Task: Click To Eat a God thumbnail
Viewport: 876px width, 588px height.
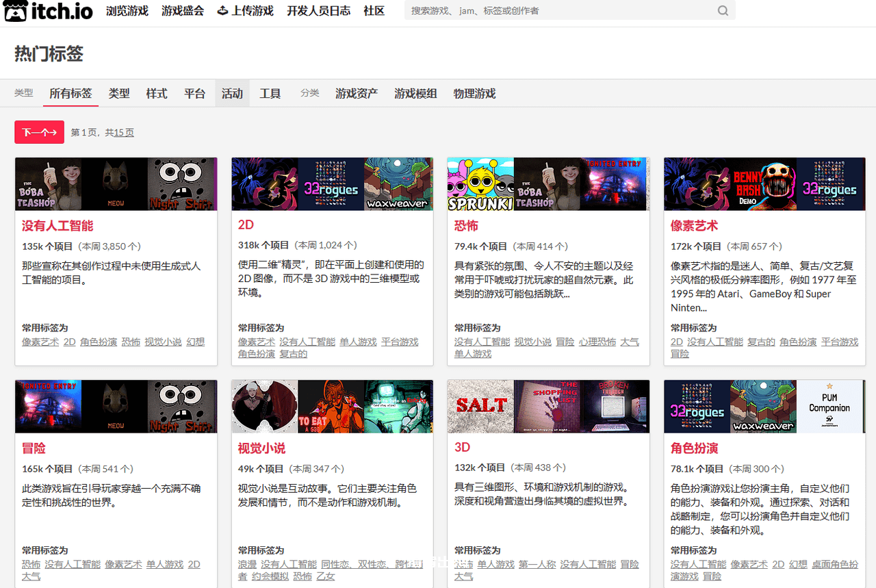Action: pyautogui.click(x=331, y=407)
